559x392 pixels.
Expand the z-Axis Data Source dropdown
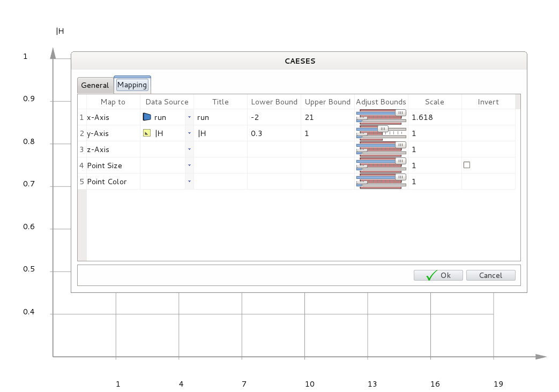tap(189, 149)
